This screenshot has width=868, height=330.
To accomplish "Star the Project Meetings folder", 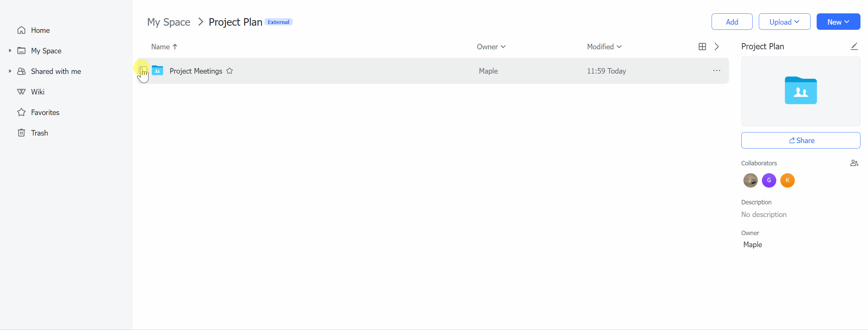I will [x=229, y=71].
